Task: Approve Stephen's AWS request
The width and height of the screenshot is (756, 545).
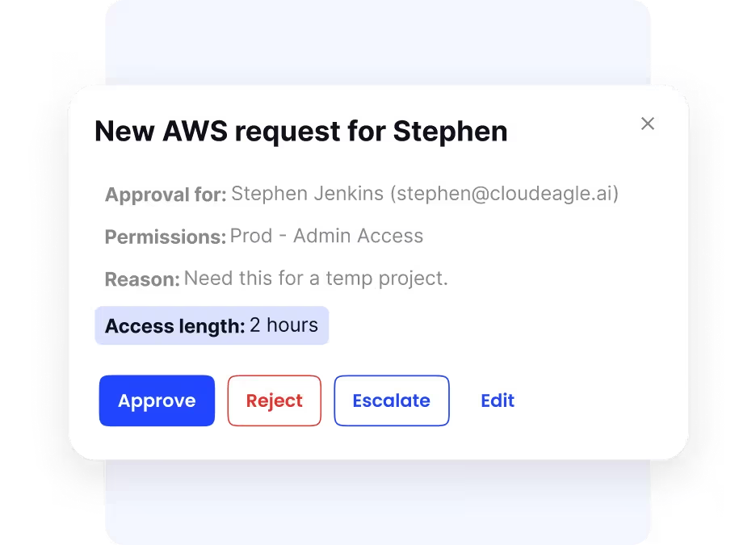Action: (157, 400)
